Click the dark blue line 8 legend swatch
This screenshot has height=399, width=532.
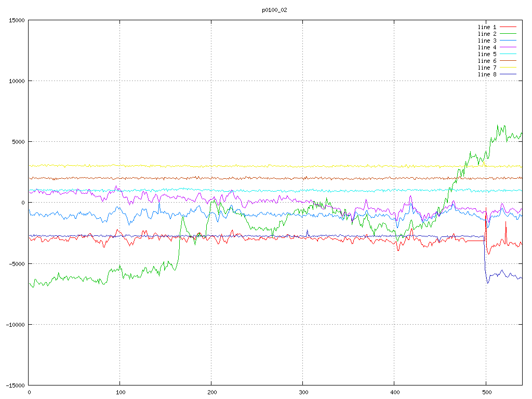pyautogui.click(x=509, y=74)
